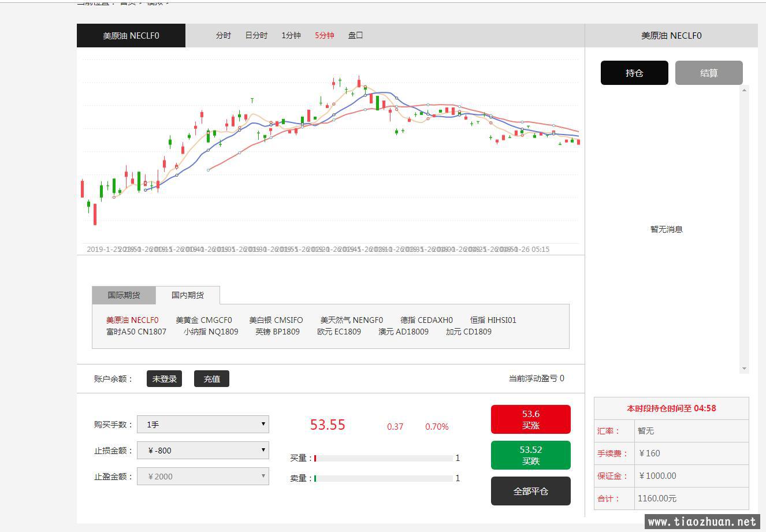This screenshot has height=532, width=766.
Task: Click the red 买涨 button
Action: [530, 419]
